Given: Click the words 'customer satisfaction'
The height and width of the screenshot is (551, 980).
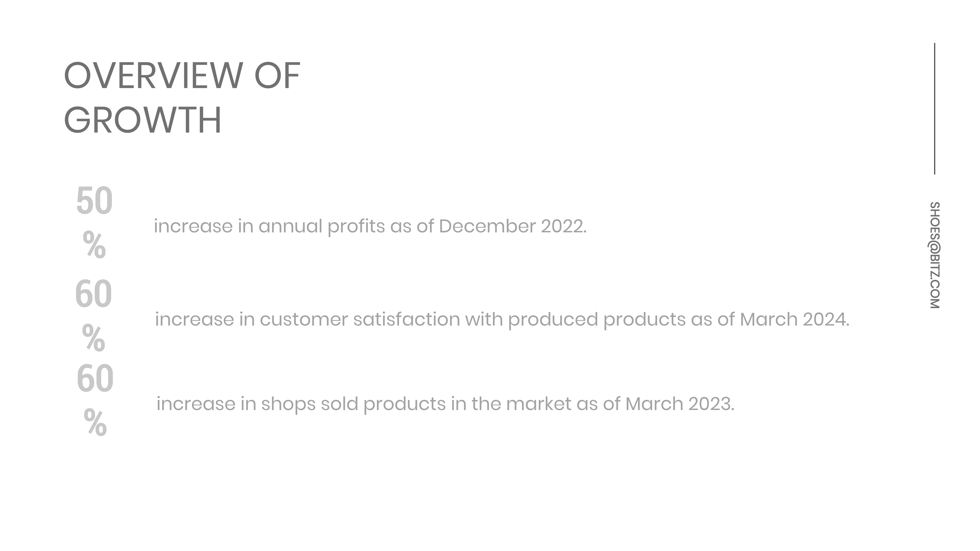Looking at the screenshot, I should pos(360,319).
